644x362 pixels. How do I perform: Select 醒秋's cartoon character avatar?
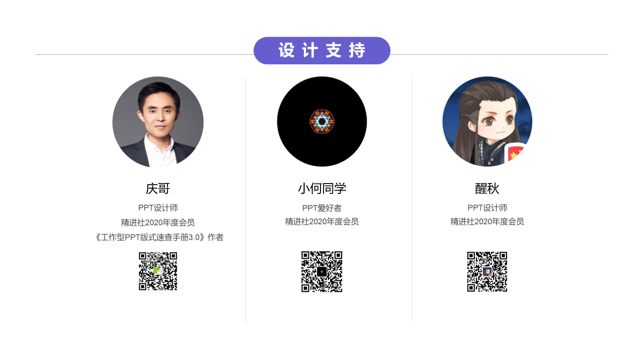pos(487,122)
